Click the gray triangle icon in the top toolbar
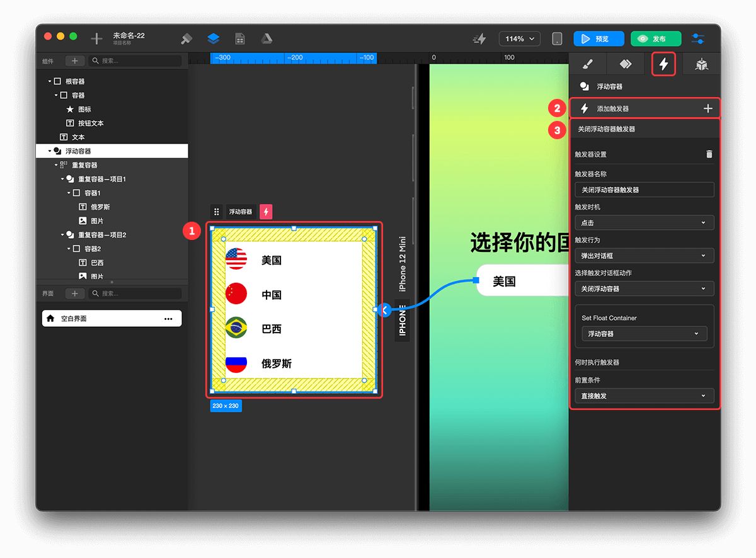Image resolution: width=756 pixels, height=558 pixels. [266, 39]
